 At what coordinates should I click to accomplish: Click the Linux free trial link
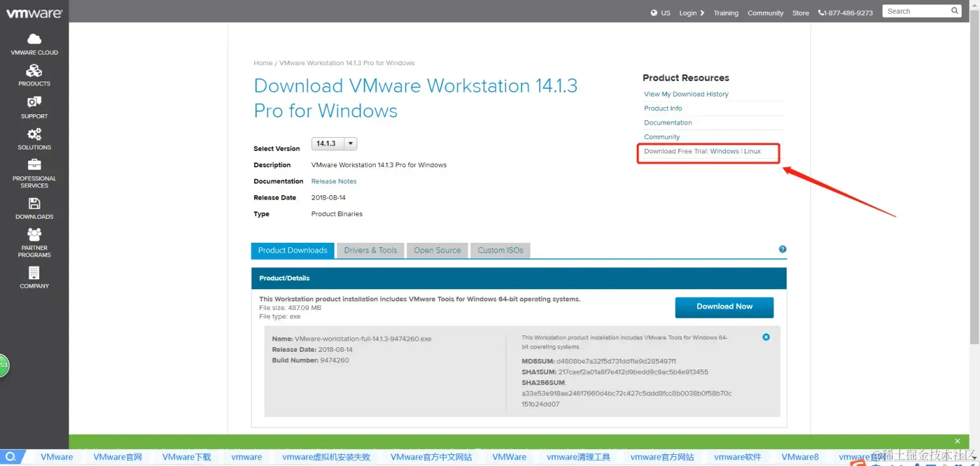point(753,151)
